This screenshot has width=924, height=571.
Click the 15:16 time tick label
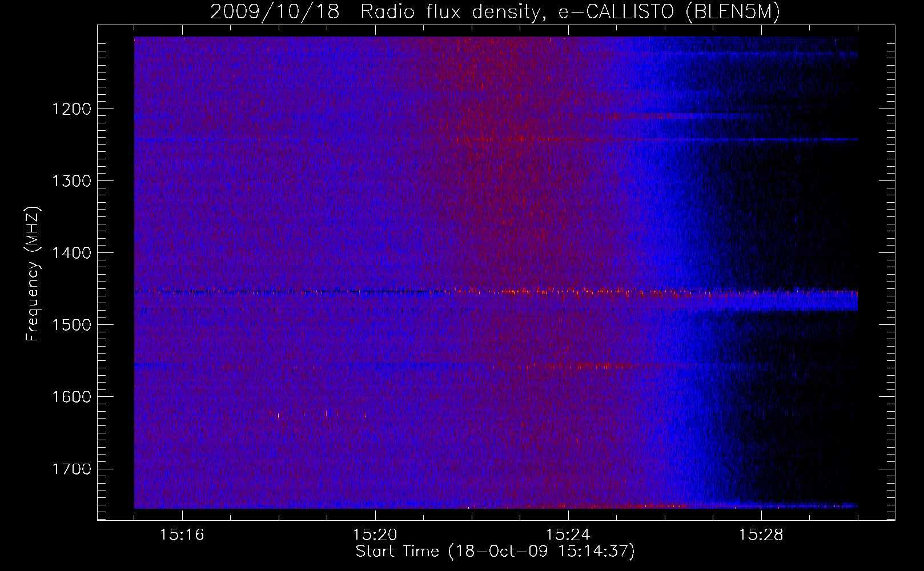pos(182,534)
